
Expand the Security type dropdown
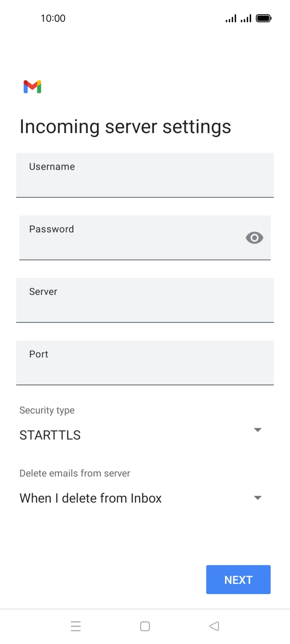(x=258, y=429)
